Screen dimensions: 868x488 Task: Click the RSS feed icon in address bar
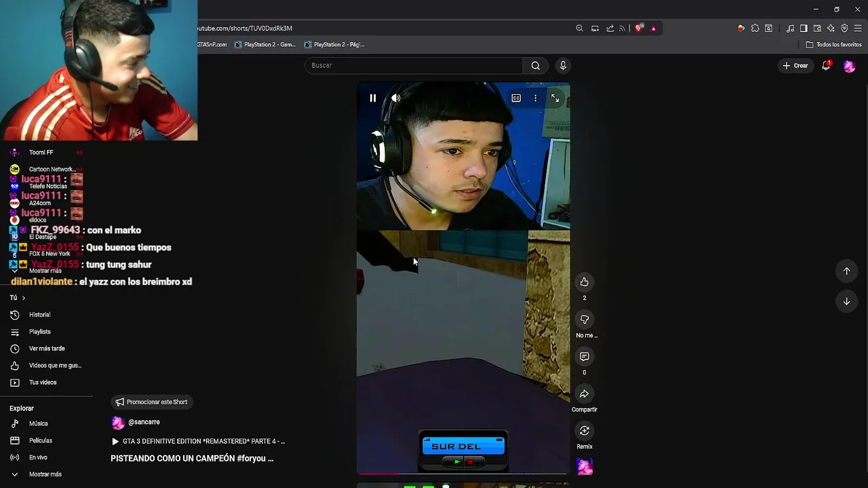[x=622, y=28]
